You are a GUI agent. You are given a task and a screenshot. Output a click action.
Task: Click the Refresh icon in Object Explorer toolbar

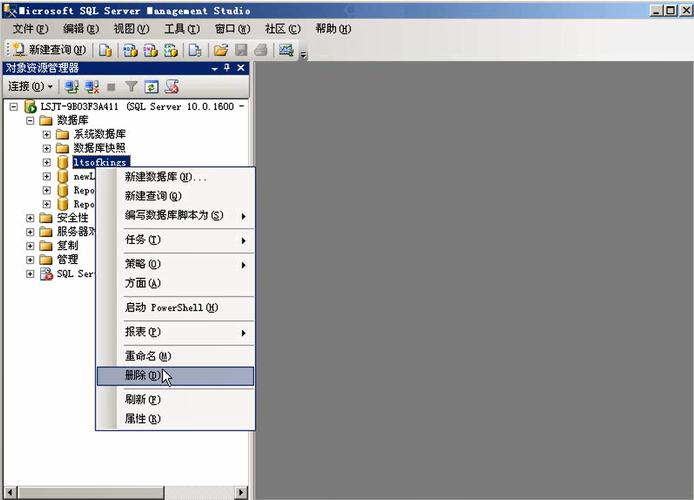(151, 87)
